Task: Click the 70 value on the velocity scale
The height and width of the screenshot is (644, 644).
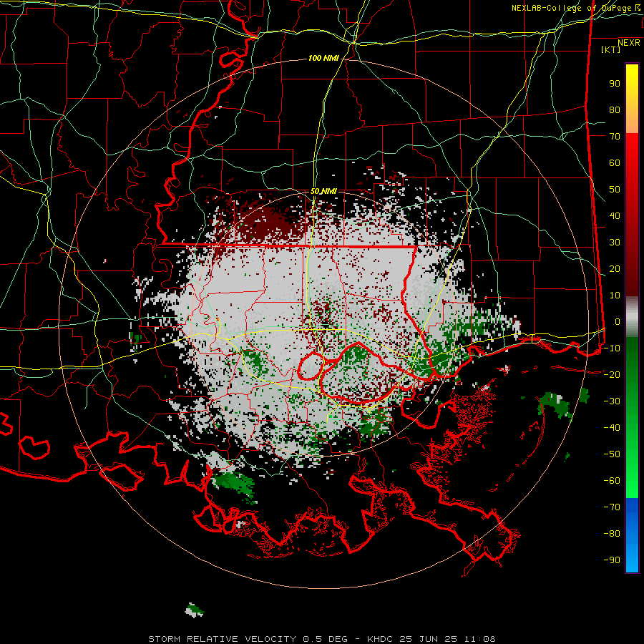Action: click(615, 137)
